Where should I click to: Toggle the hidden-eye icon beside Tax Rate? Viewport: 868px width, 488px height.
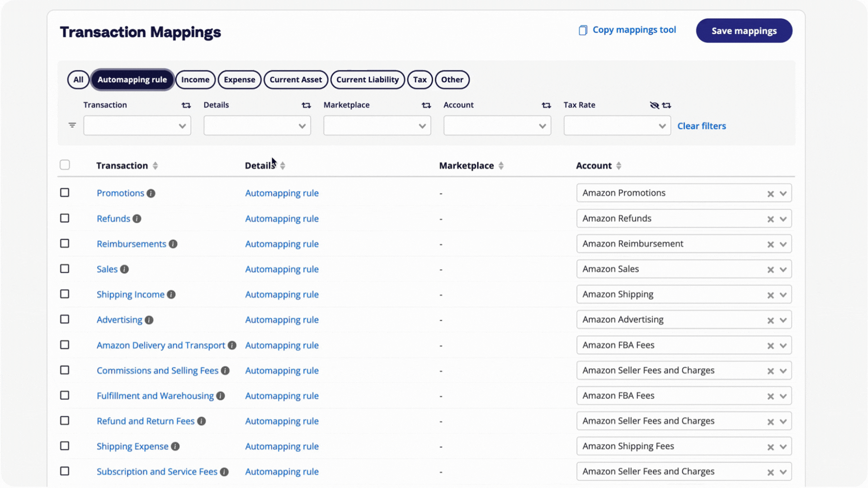654,105
